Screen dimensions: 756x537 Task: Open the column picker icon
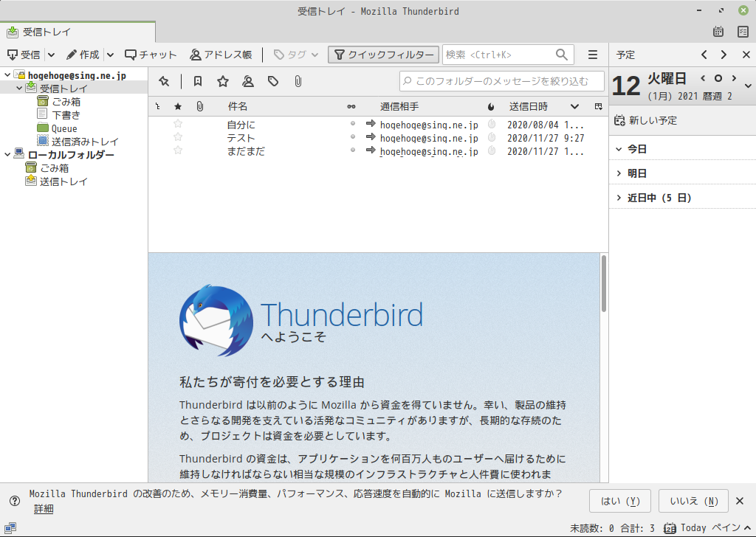[598, 106]
